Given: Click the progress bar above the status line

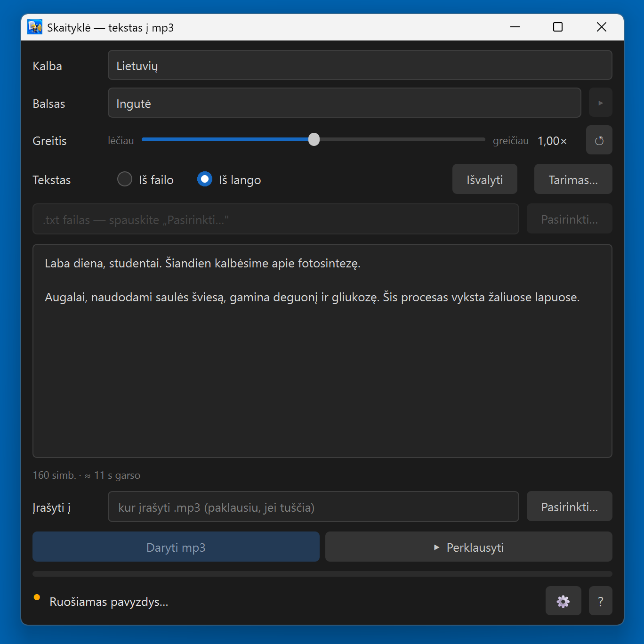Looking at the screenshot, I should [x=322, y=574].
